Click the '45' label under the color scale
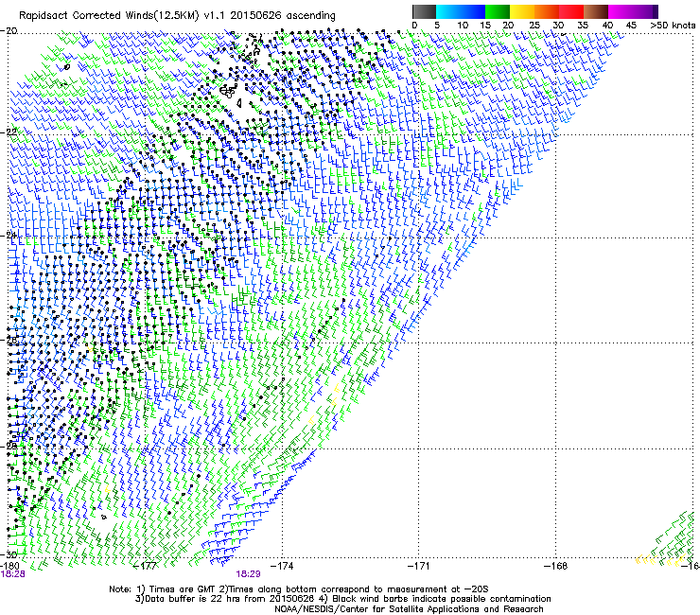The image size is (700, 615). (631, 26)
